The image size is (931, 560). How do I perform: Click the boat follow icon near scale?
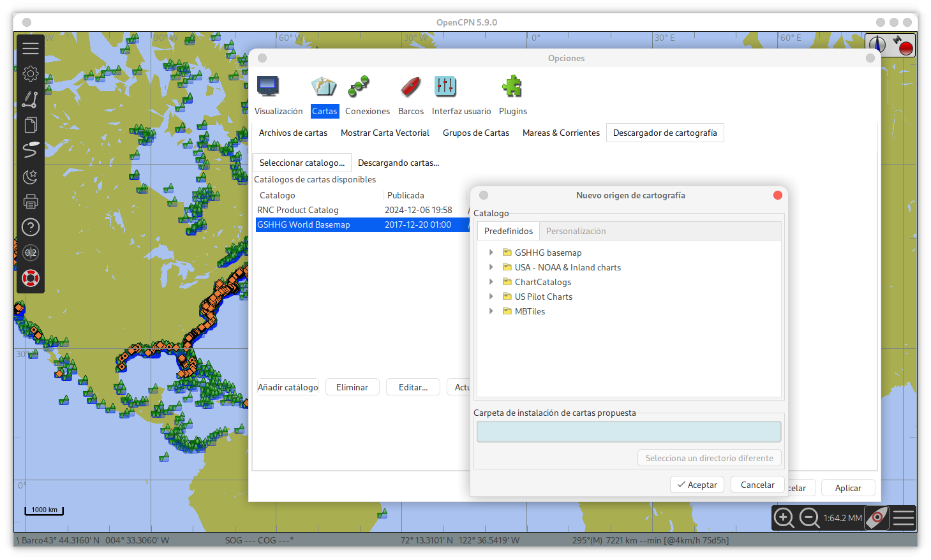coord(877,518)
